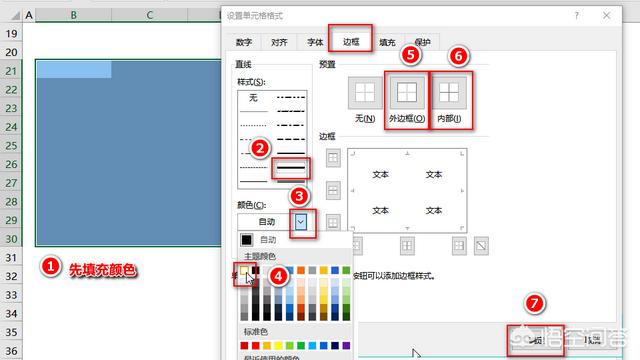Screen dimensions: 640x360
Task: Select gray theme swatch beside orange
Action: click(x=312, y=270)
